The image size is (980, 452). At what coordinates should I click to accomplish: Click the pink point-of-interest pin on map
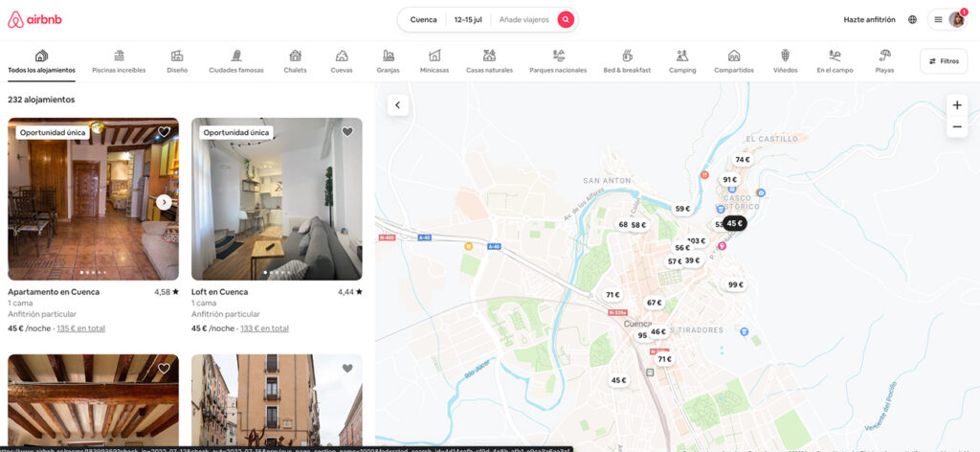722,246
